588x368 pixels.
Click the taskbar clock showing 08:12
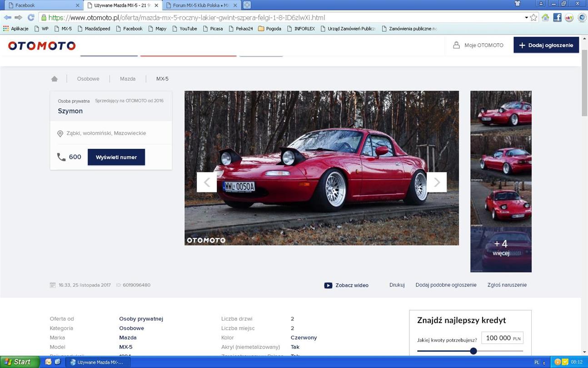(576, 363)
